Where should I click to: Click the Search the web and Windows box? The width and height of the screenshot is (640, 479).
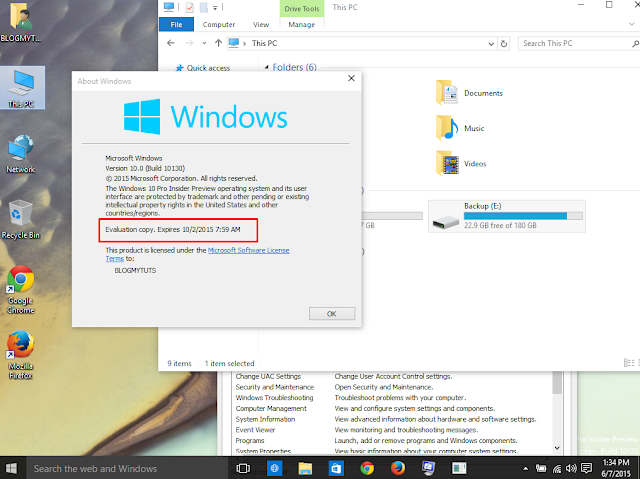(x=127, y=468)
